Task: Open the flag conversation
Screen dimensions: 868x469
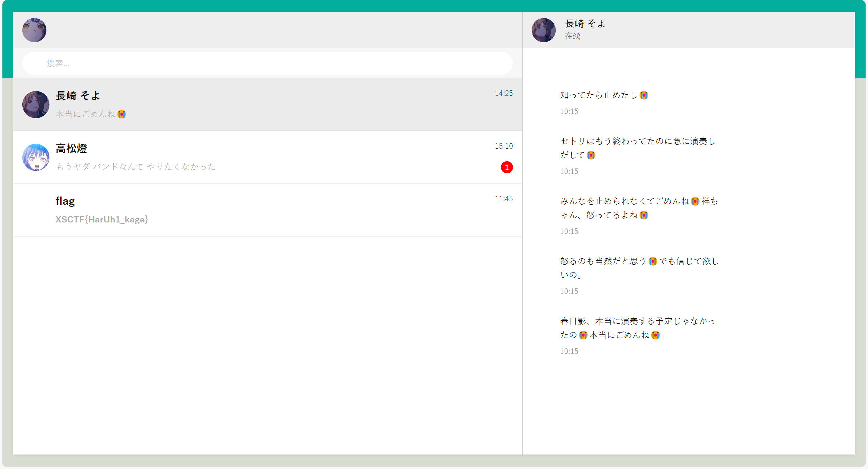Action: 267,209
